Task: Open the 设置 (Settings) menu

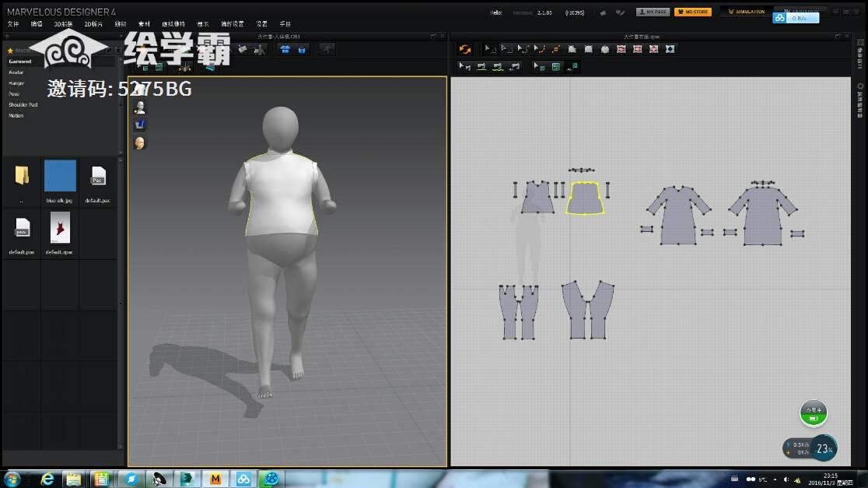Action: pyautogui.click(x=262, y=24)
